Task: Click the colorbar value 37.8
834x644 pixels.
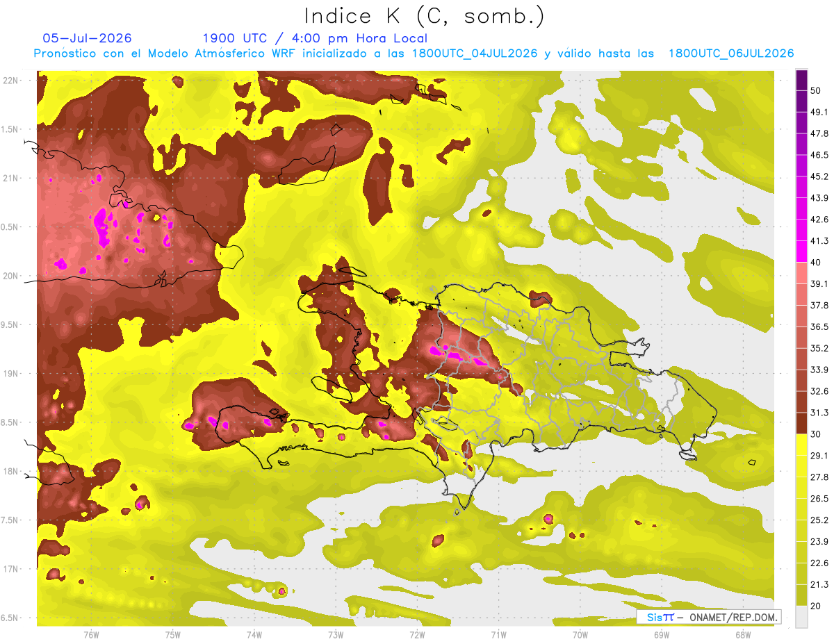Action: tap(819, 305)
